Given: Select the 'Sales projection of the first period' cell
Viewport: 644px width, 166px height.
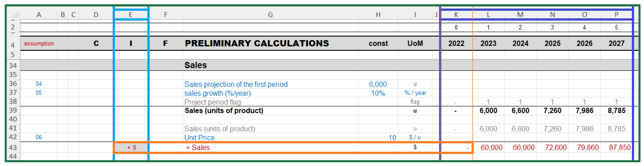Looking at the screenshot, I should tap(236, 84).
